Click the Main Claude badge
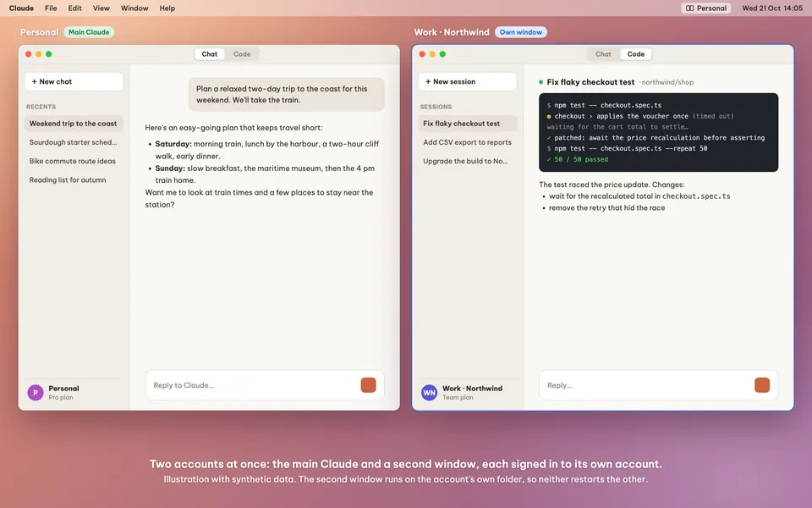Viewport: 812px width, 508px height. pyautogui.click(x=89, y=32)
